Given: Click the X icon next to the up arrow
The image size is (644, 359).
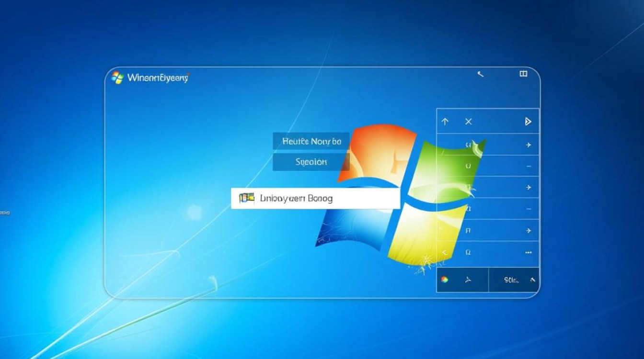Looking at the screenshot, I should click(468, 122).
